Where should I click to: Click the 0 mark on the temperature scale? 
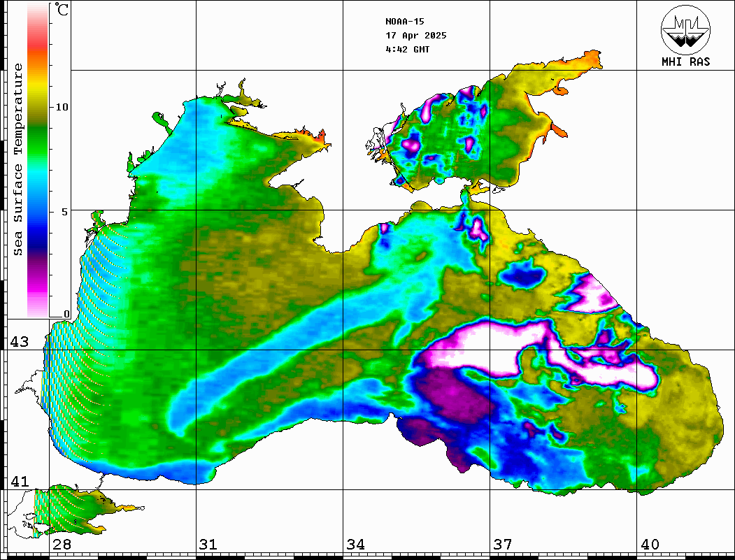66,315
